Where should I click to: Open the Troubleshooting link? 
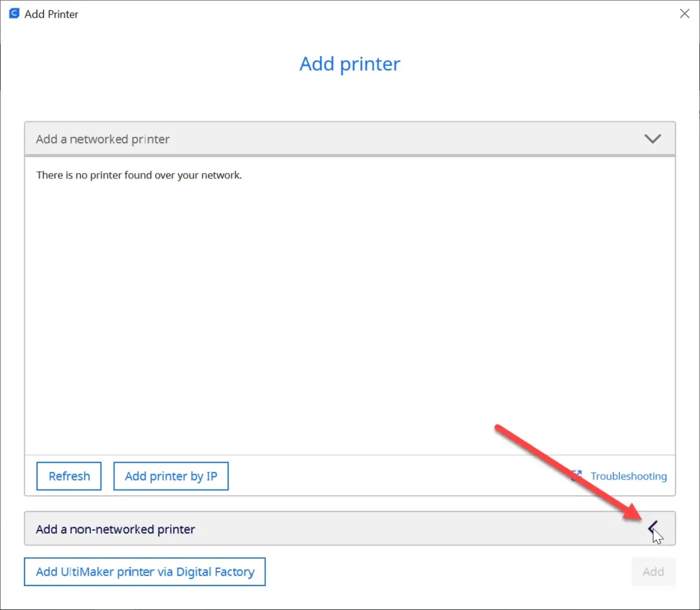(628, 476)
